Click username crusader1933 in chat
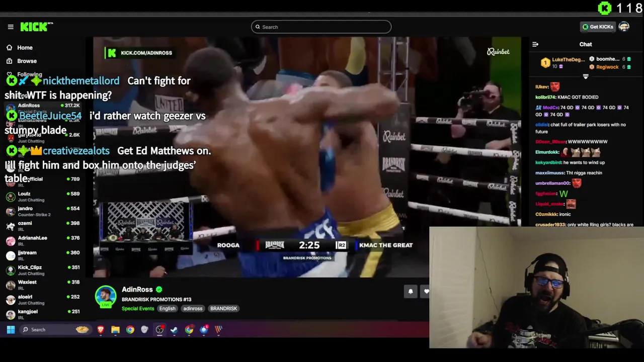This screenshot has width=644, height=362. tap(550, 225)
